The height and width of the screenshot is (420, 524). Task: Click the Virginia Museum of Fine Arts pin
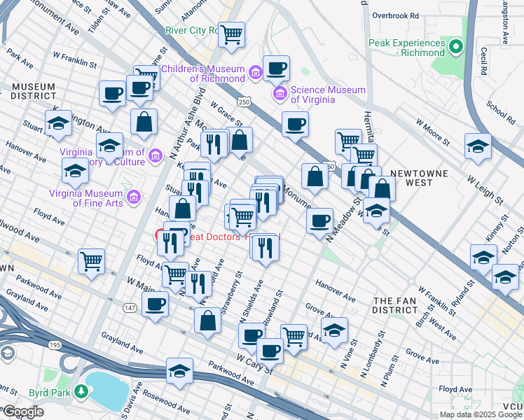point(134,197)
